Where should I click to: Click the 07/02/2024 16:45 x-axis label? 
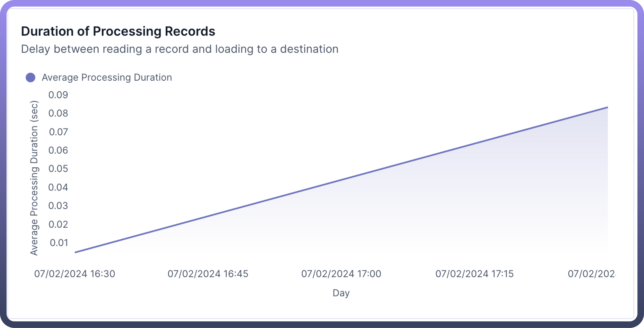208,274
